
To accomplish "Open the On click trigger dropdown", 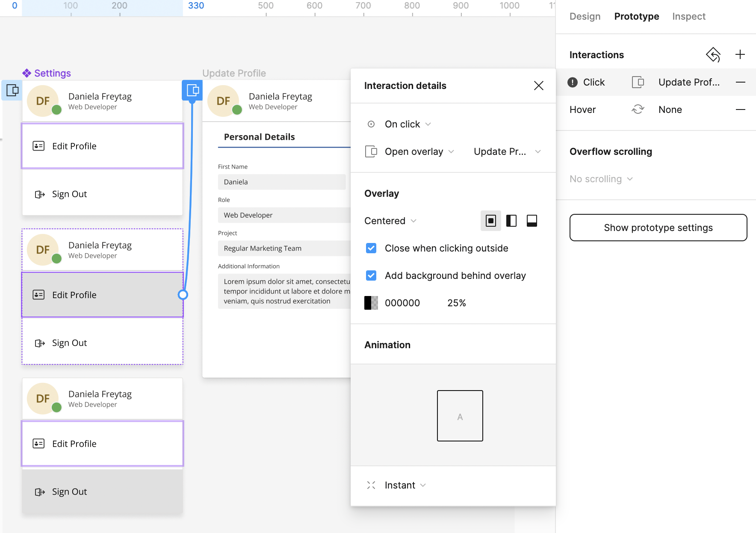I will coord(408,124).
